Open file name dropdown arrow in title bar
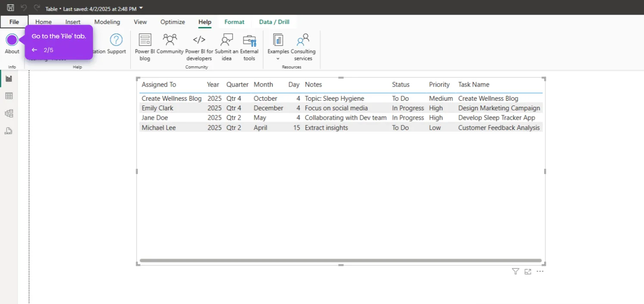Screen dimensions: 644x304 pos(141,8)
